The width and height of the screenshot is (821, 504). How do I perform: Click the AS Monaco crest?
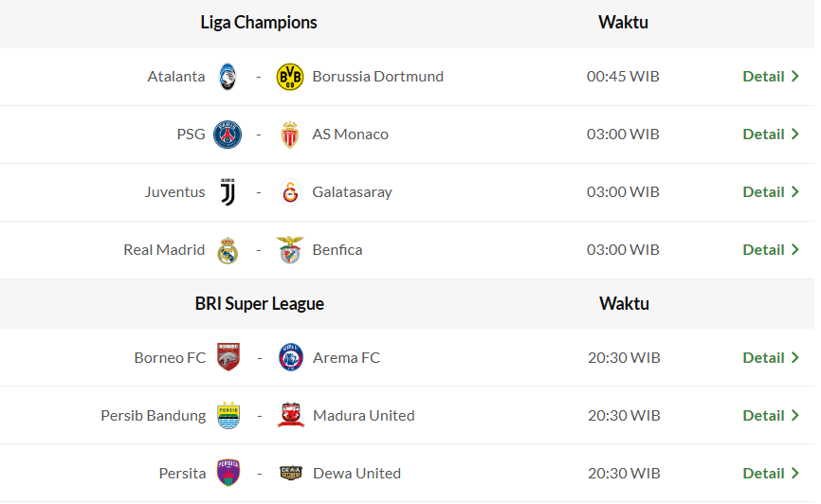tap(289, 135)
